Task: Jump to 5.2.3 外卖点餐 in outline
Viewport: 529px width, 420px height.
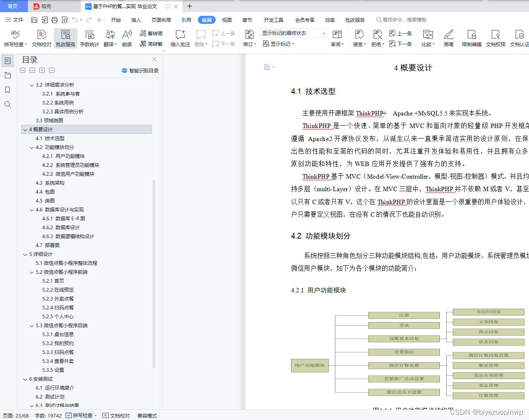Action: tap(58, 299)
